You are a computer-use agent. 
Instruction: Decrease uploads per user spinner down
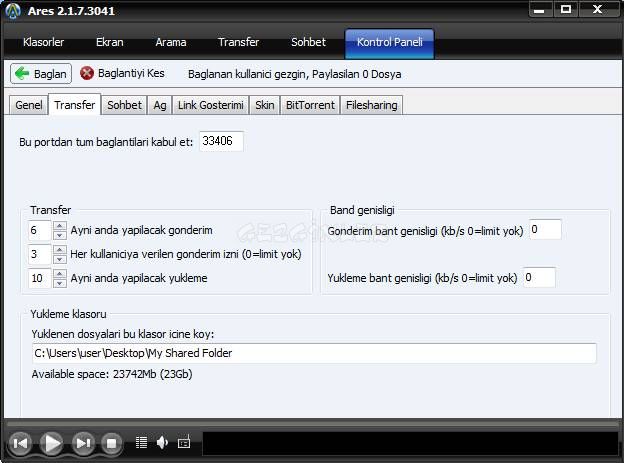click(x=59, y=258)
